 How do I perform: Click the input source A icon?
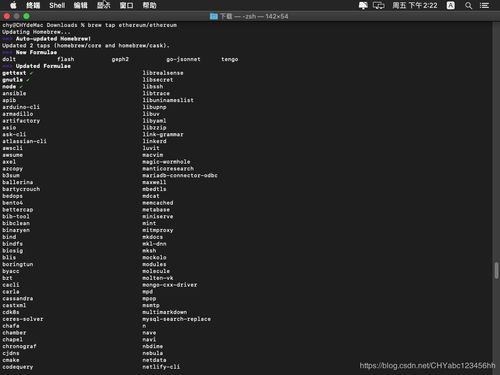451,5
